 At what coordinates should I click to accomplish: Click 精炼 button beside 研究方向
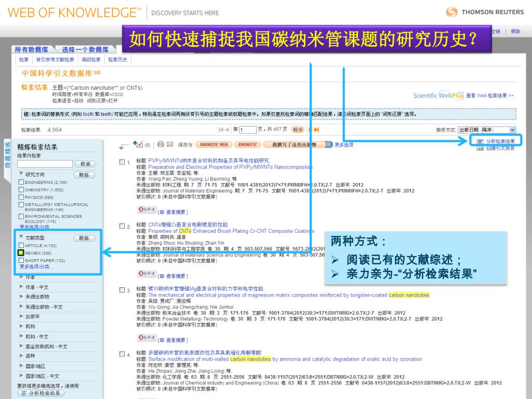84,175
